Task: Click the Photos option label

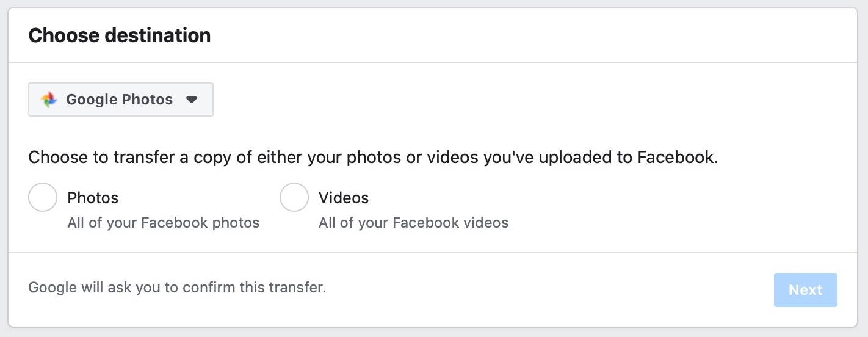Action: click(x=93, y=198)
